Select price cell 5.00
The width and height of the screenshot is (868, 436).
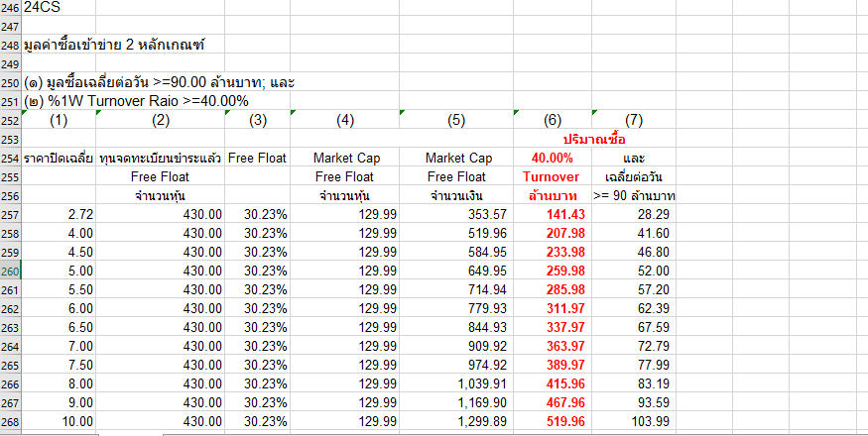(x=59, y=272)
